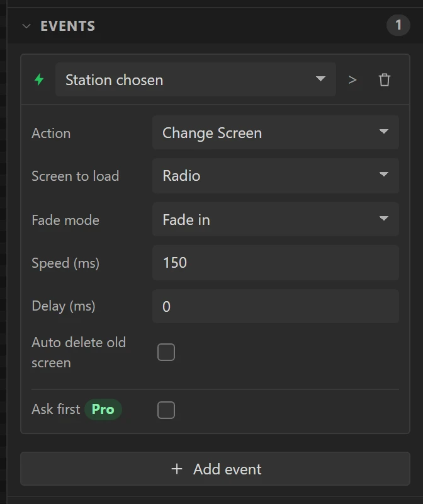Click the Fade mode label
The height and width of the screenshot is (504, 423).
pos(65,220)
